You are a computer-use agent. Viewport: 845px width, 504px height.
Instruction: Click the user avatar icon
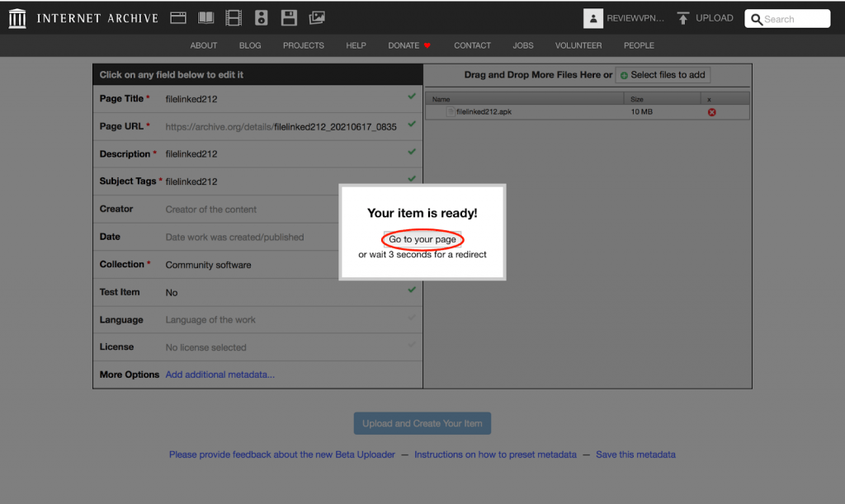[x=592, y=18]
